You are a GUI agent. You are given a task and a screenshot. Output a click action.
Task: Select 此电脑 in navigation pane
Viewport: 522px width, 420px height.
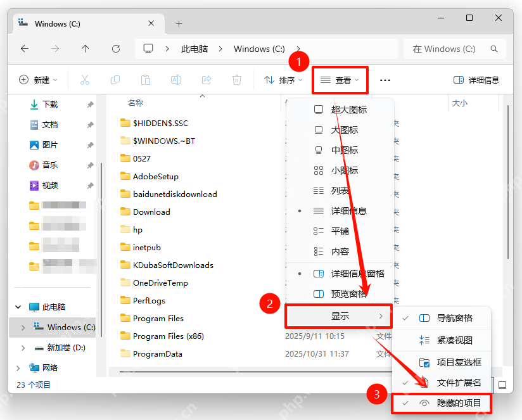click(x=54, y=307)
